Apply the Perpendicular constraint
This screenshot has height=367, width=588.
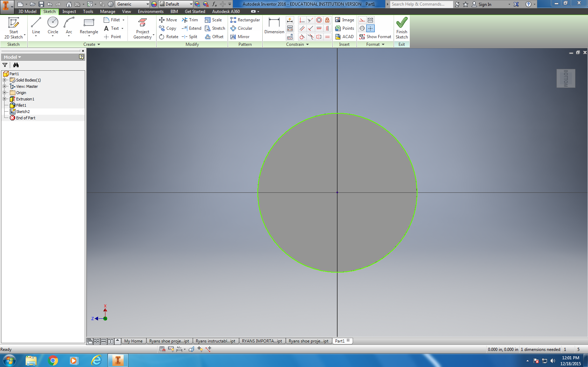pyautogui.click(x=310, y=28)
